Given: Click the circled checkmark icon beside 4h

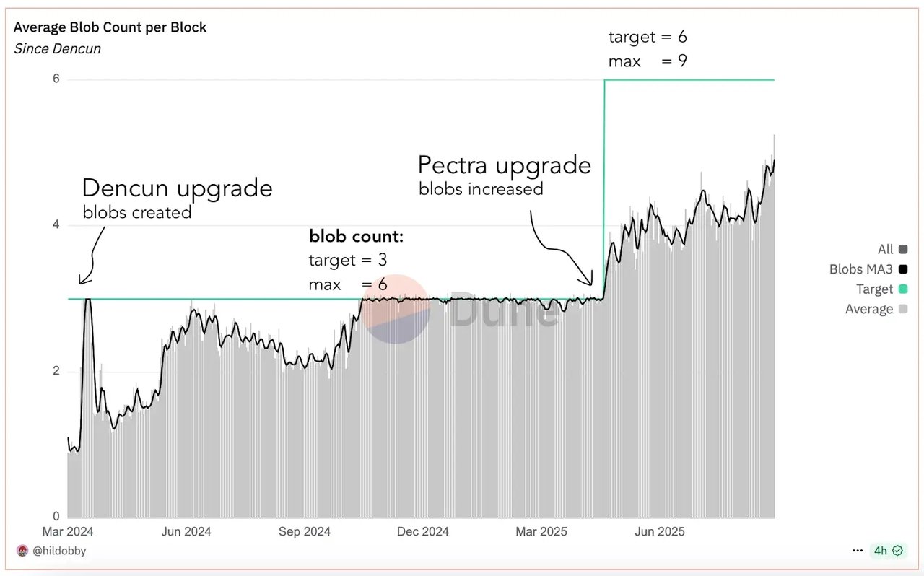Looking at the screenshot, I should [897, 550].
